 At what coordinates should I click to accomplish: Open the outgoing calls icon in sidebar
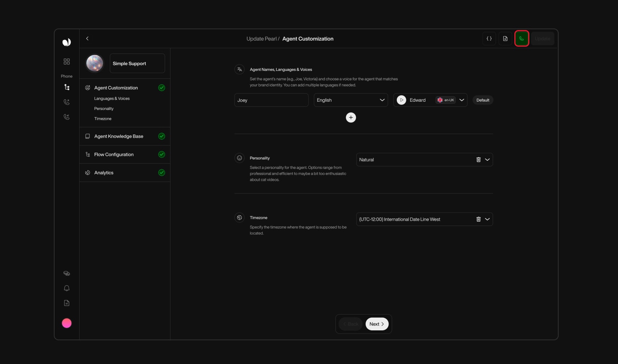[66, 102]
